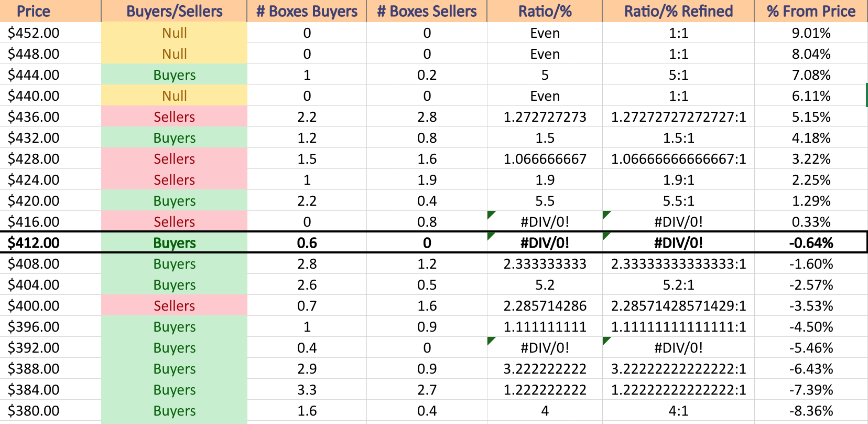This screenshot has width=868, height=424.
Task: Click the 7.08% from price cell
Action: [x=811, y=75]
